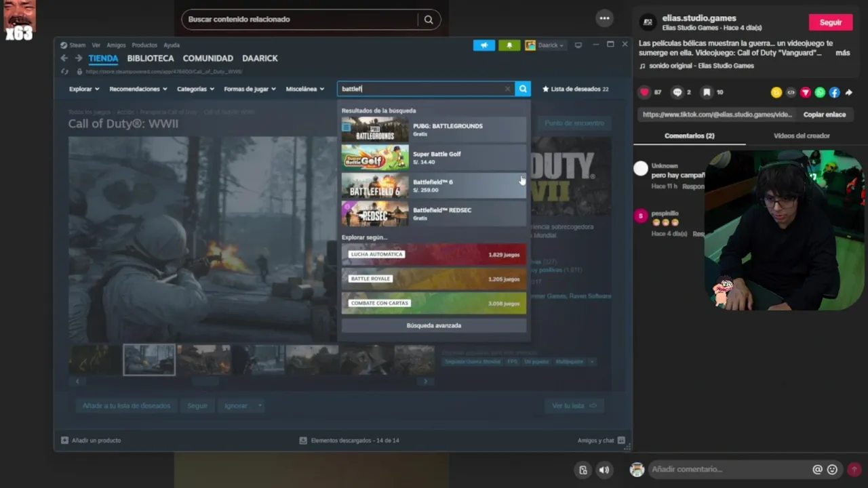
Task: Go forward with Steam's right arrow
Action: click(x=79, y=58)
